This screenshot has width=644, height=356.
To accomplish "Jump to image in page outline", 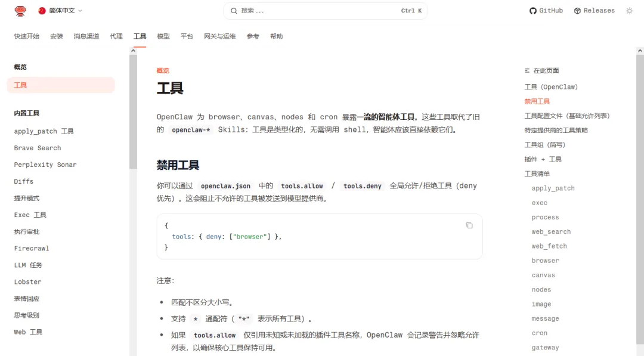I will [x=541, y=304].
